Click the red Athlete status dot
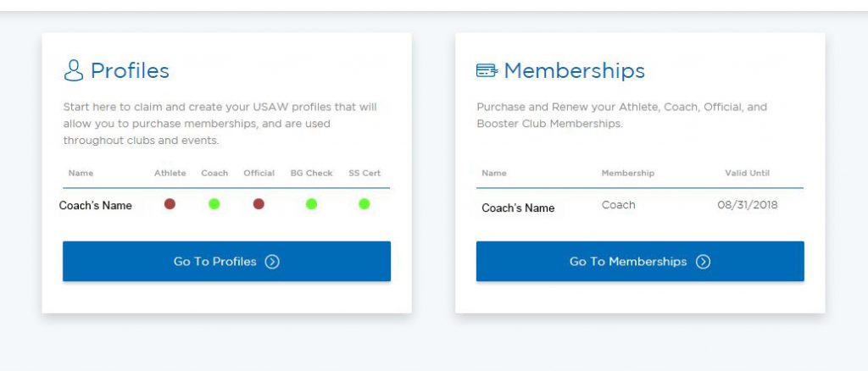The image size is (868, 371). click(170, 204)
